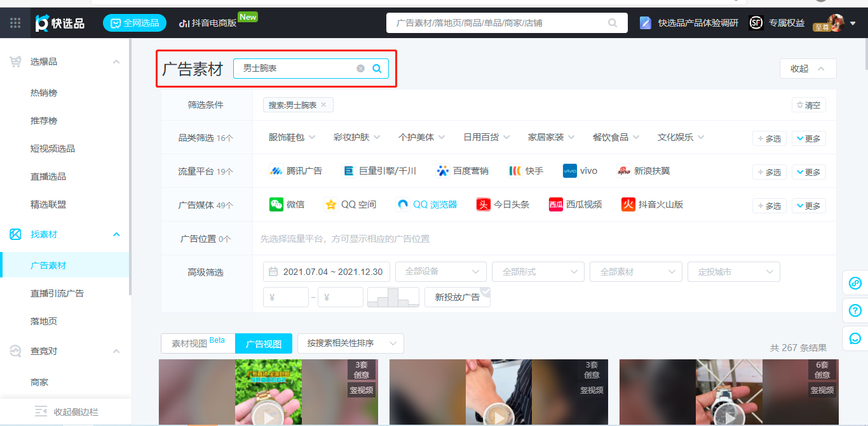
Task: Click the 快选品 logo
Action: click(60, 23)
